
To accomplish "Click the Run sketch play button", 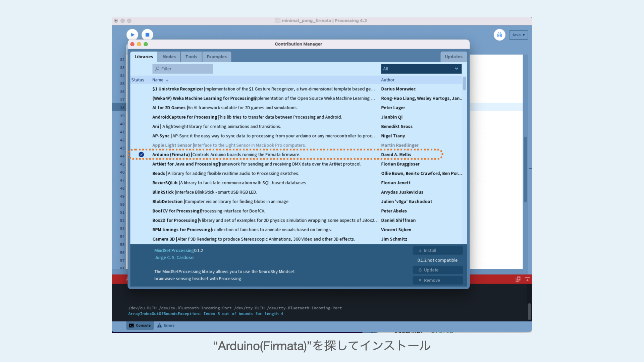I will [x=132, y=35].
